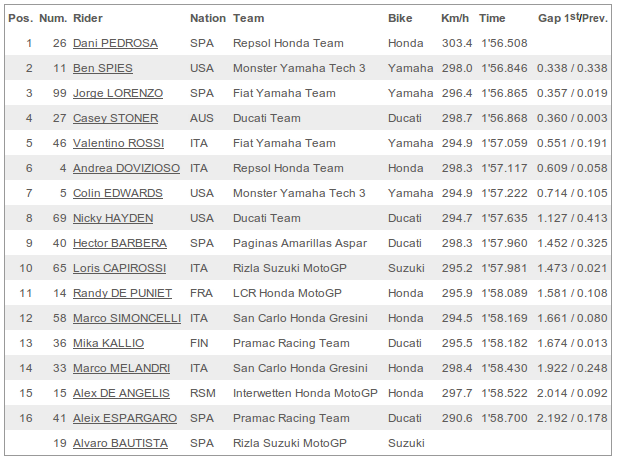
Task: Click Loris CAPIROSSI link
Action: coord(119,268)
